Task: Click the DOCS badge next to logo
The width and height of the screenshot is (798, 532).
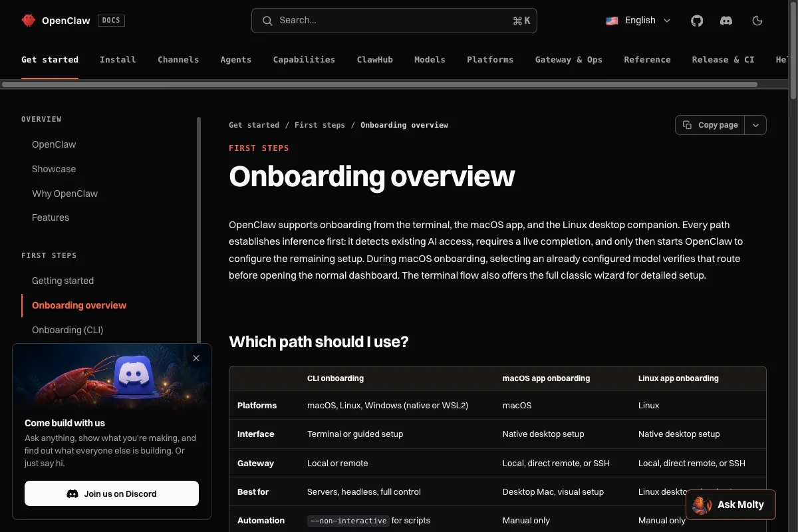Action: (x=111, y=21)
